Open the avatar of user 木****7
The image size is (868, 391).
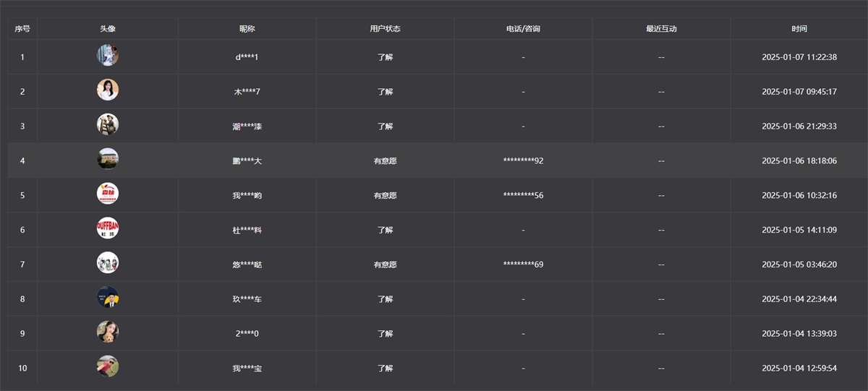pos(108,90)
